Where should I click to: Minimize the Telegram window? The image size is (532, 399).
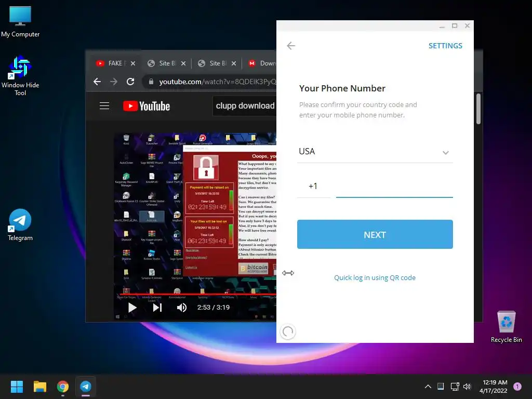pyautogui.click(x=442, y=26)
